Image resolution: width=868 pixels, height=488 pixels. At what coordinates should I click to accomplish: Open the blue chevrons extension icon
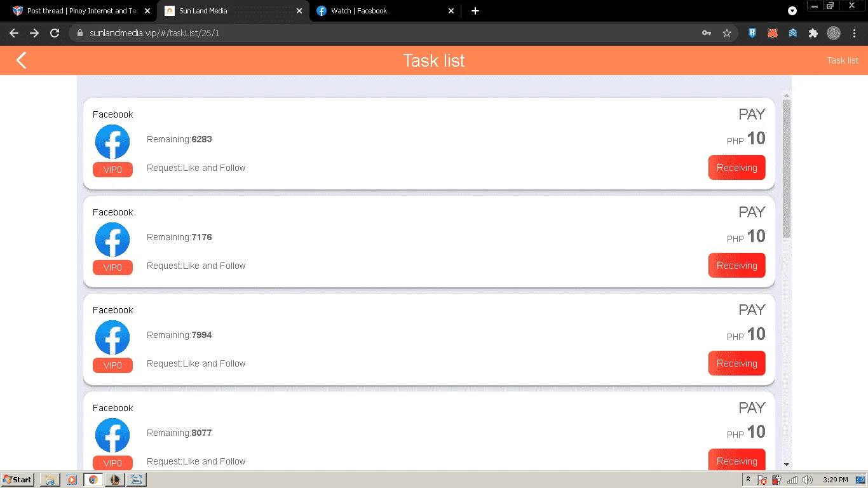[x=793, y=33]
